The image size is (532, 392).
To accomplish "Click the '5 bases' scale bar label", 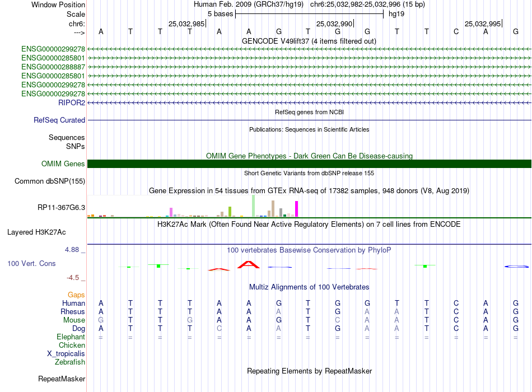I will point(221,14).
